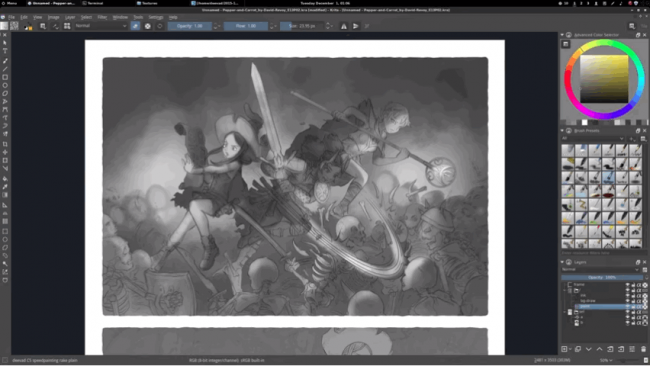This screenshot has width=650, height=366.
Task: Move the layer up with the arrow
Action: coord(599,349)
